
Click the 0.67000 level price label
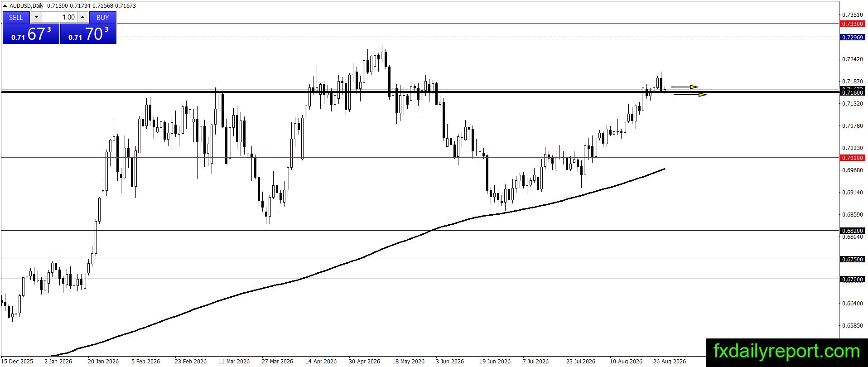pyautogui.click(x=852, y=279)
